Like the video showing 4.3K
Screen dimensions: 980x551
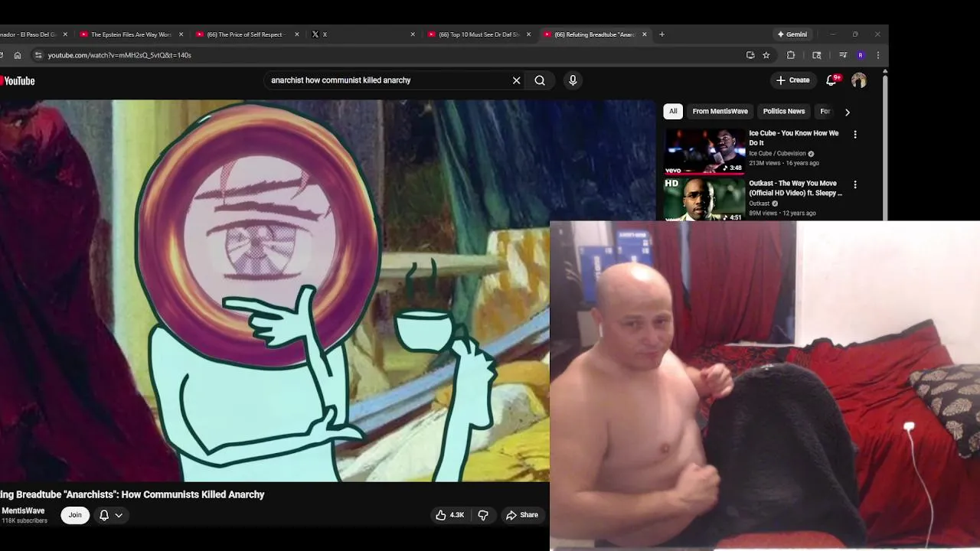(450, 515)
